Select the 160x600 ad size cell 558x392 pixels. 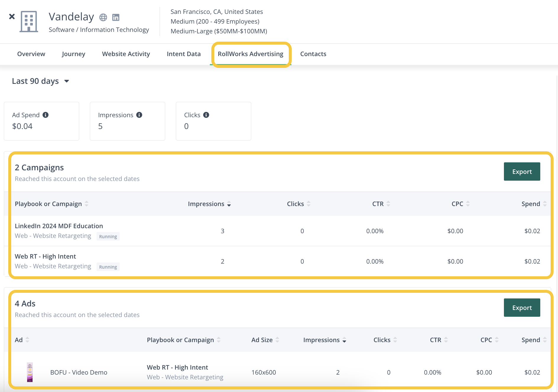pyautogui.click(x=264, y=372)
